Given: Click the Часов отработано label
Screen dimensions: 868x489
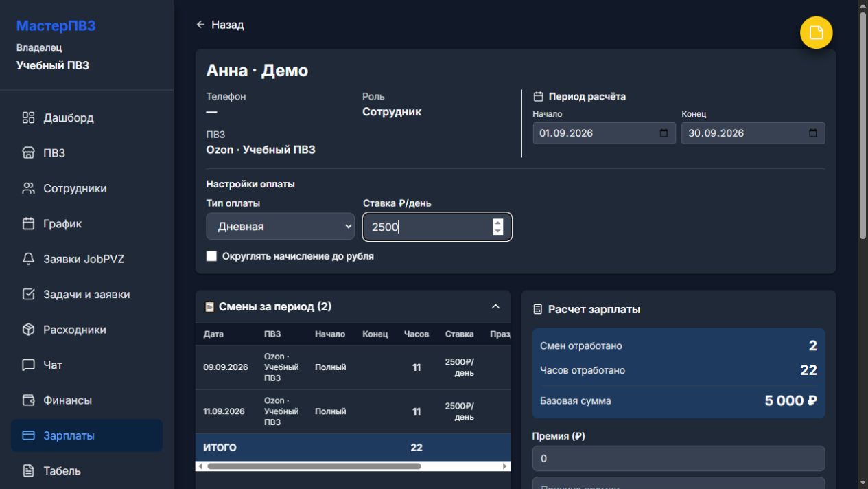Looking at the screenshot, I should 583,370.
